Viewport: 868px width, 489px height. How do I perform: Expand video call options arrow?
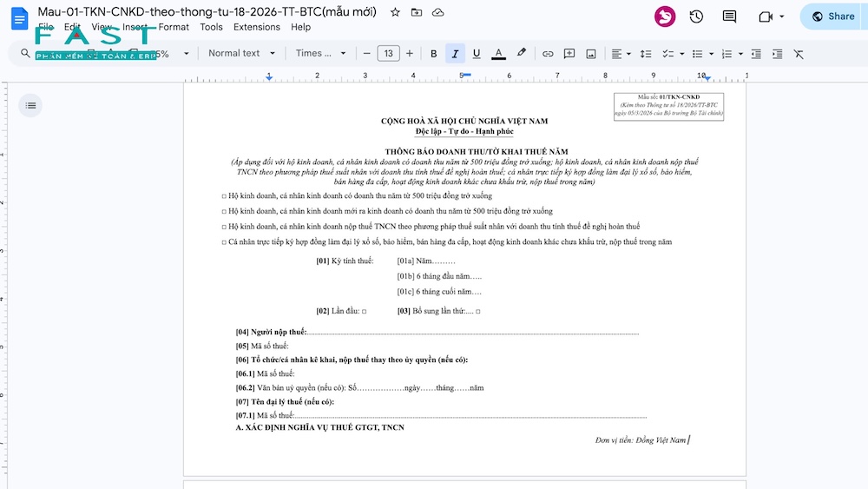782,17
